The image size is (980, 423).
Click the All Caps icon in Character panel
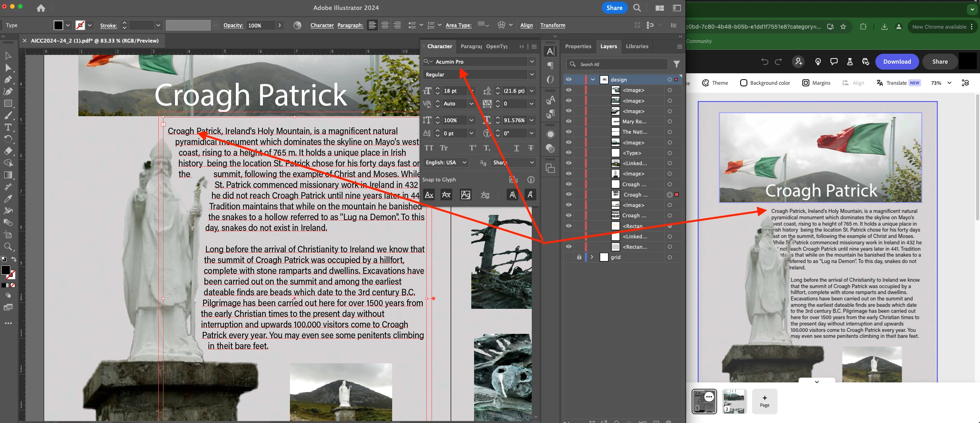pos(429,148)
